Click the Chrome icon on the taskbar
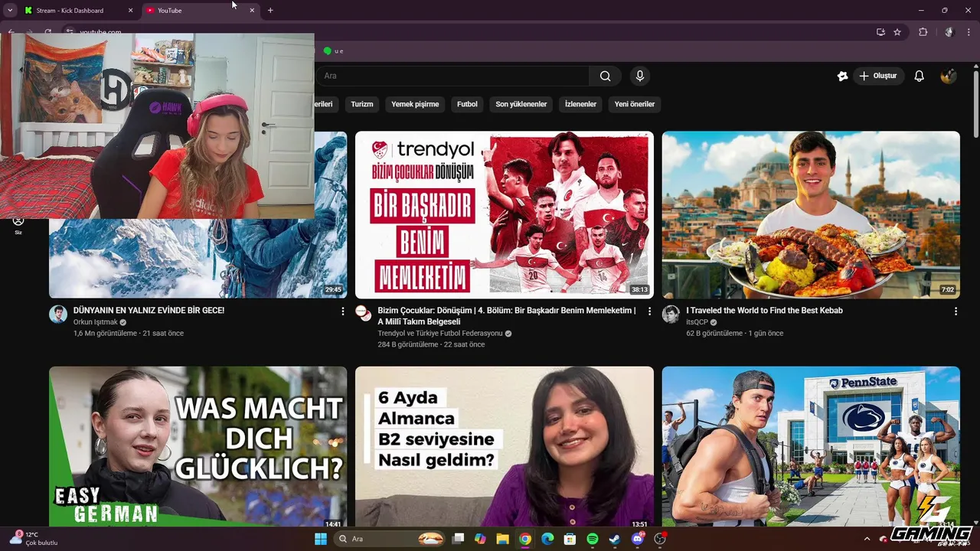Viewport: 980px width, 551px height. (x=525, y=539)
